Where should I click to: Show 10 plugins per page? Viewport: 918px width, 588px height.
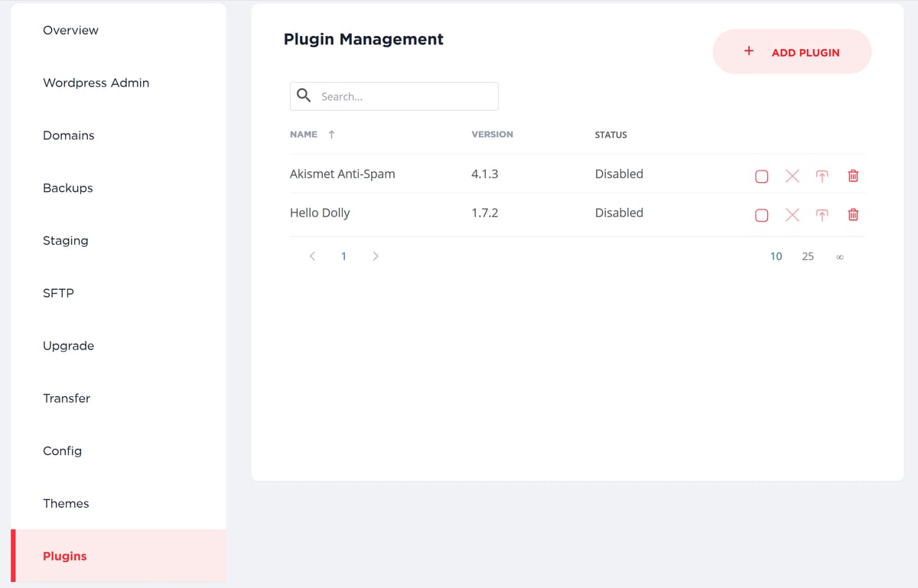coord(776,256)
